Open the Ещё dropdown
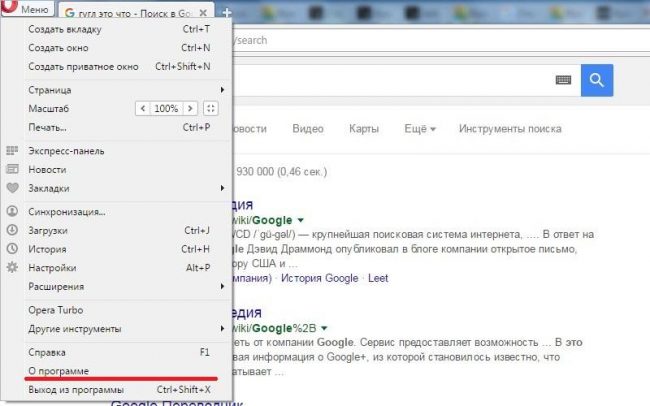The height and width of the screenshot is (406, 650). pyautogui.click(x=420, y=129)
